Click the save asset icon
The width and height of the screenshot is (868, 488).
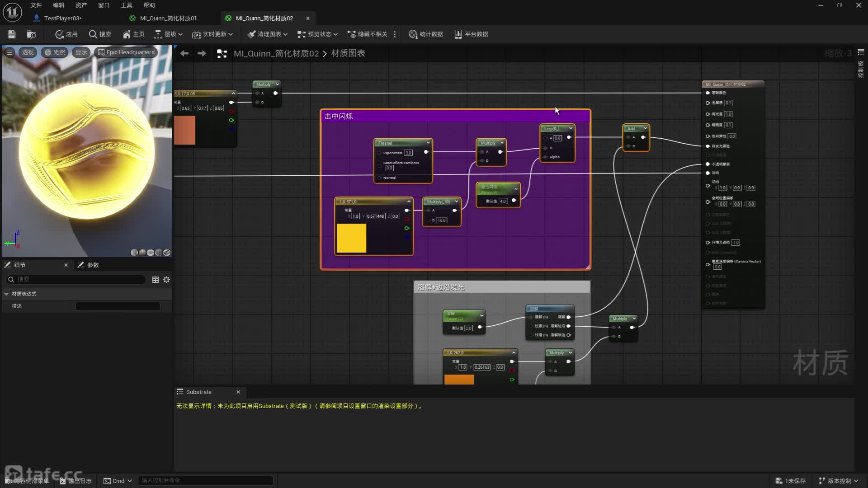[12, 34]
